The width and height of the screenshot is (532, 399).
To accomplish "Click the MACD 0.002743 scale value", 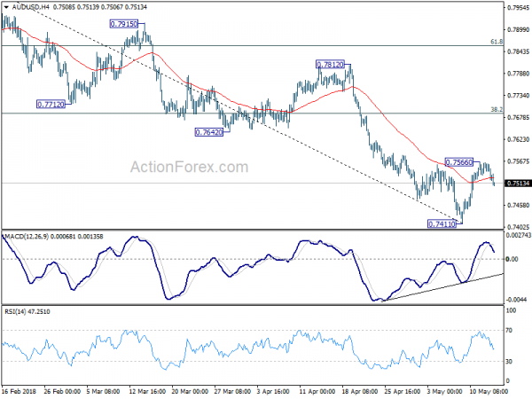I will pos(518,236).
